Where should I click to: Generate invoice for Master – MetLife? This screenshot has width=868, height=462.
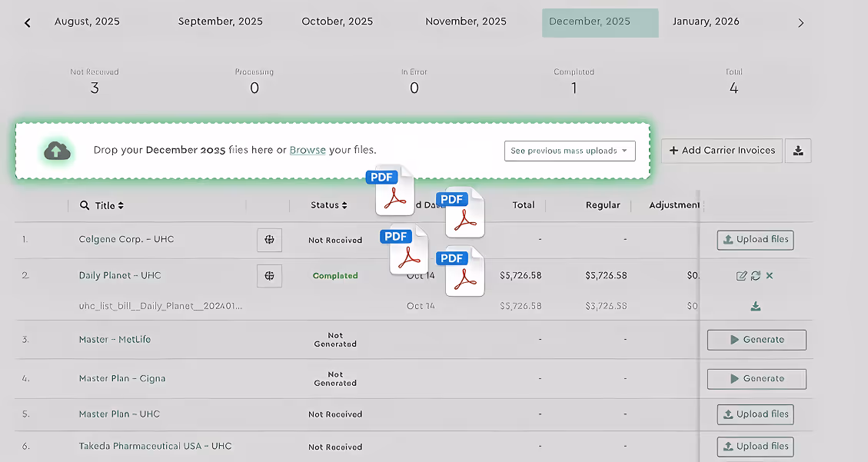coord(757,340)
